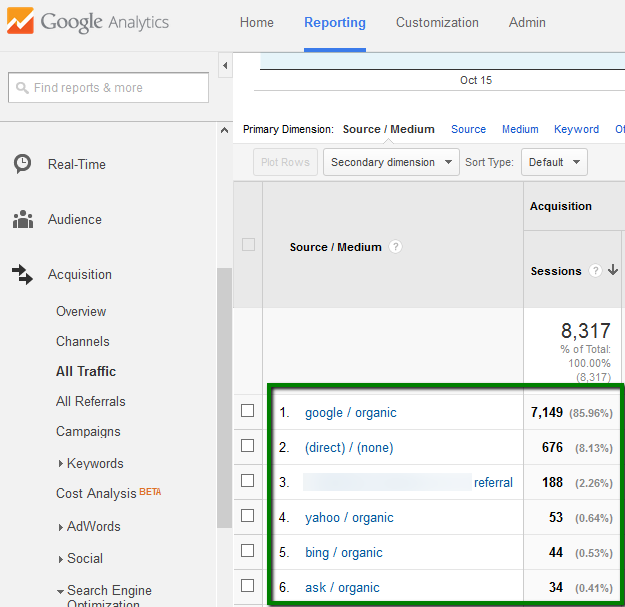The height and width of the screenshot is (607, 625).
Task: Collapse Search Engine Optimization section
Action: point(60,591)
